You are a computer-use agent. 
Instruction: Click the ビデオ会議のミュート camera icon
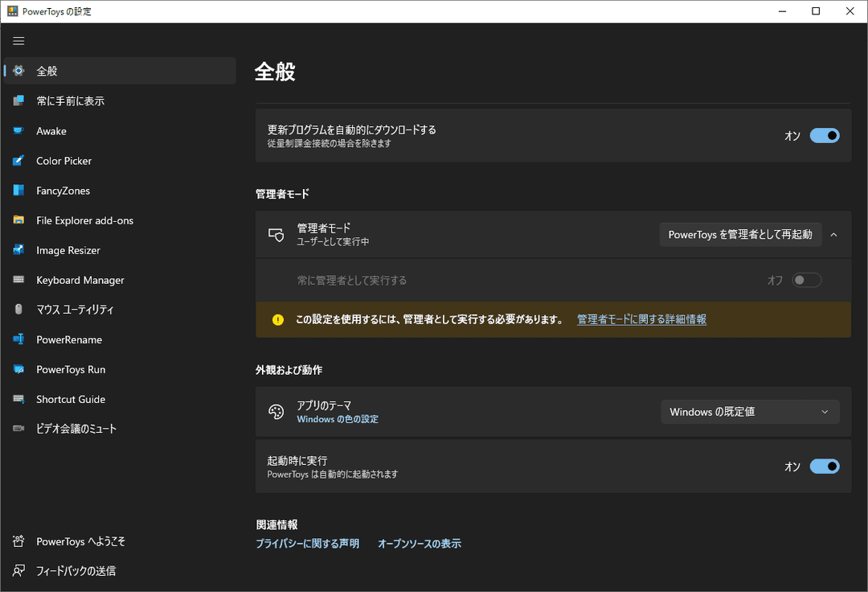(18, 428)
